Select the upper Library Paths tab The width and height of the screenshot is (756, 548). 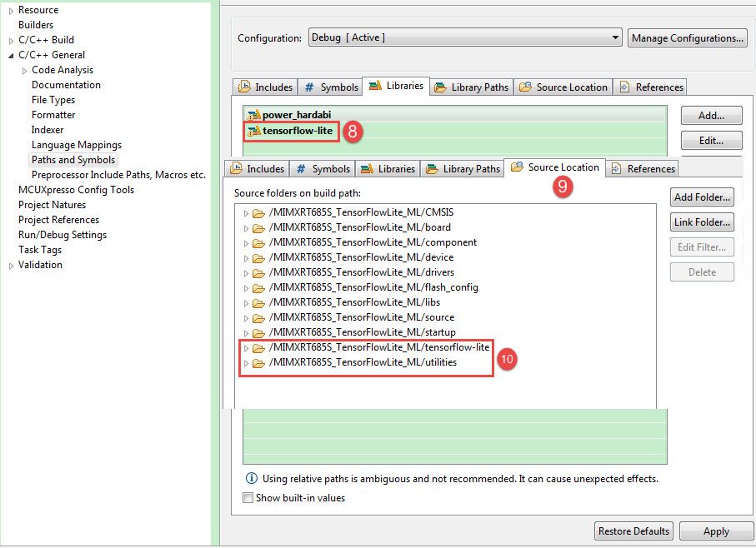(x=472, y=87)
